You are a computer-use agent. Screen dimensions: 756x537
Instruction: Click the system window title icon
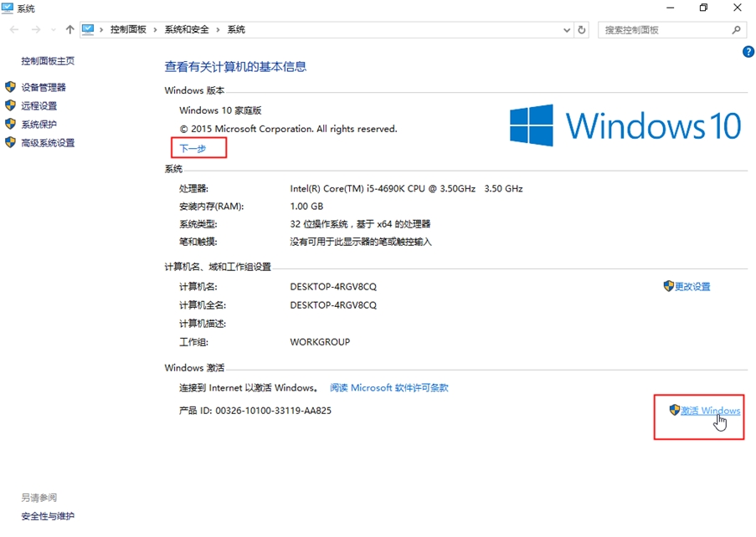point(8,8)
